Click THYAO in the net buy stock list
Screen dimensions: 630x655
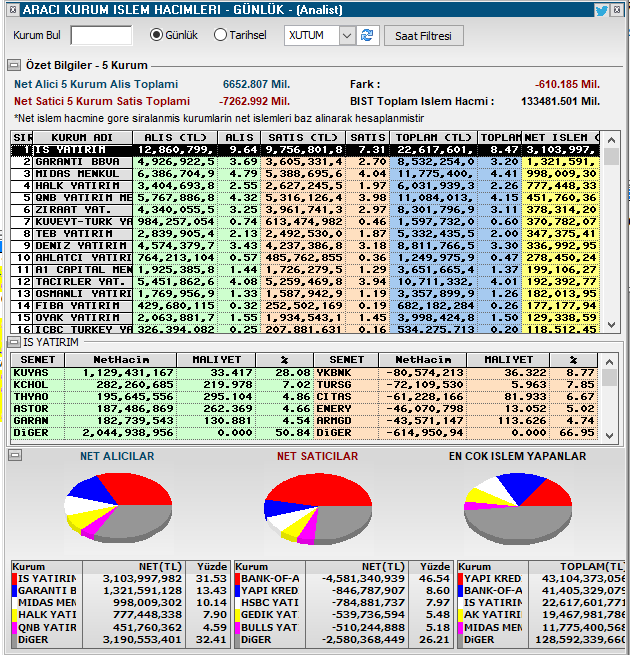[x=31, y=397]
